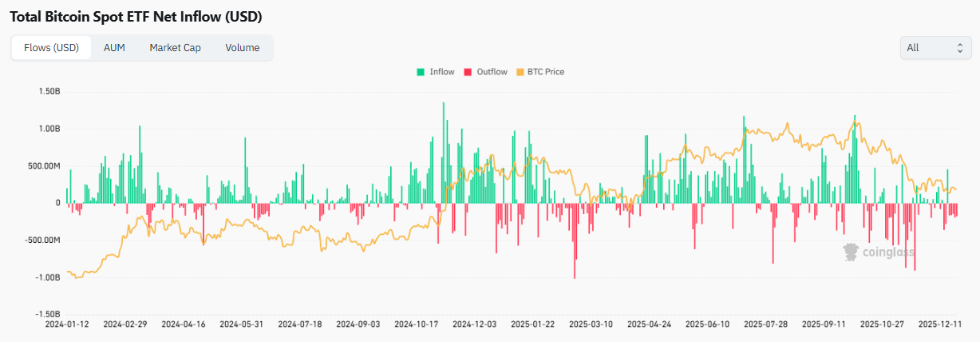Click the green Inflow legend swatch

(x=420, y=72)
